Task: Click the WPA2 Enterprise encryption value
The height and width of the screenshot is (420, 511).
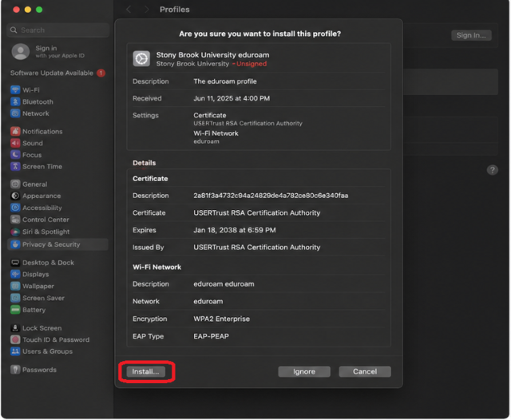Action: click(x=221, y=319)
